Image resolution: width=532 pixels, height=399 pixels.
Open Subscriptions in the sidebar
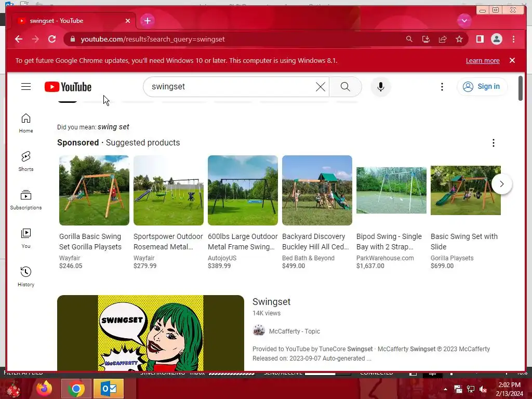[x=26, y=199]
